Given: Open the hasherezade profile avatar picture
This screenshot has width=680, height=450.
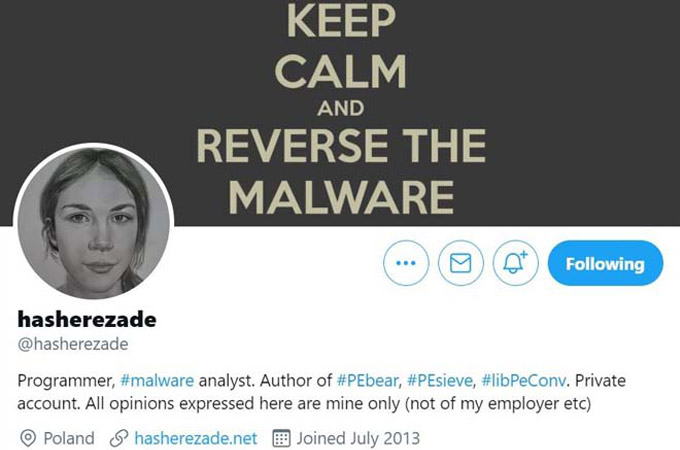Looking at the screenshot, I should point(94,223).
